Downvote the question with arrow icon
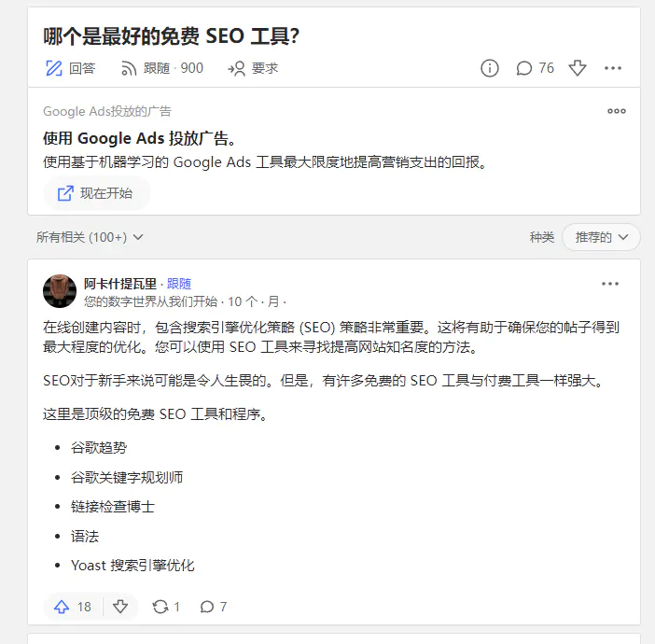655x644 pixels. (x=578, y=68)
